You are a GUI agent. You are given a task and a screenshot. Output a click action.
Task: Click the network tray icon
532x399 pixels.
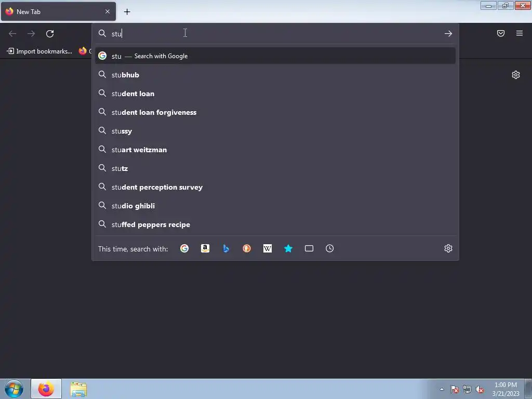point(467,389)
